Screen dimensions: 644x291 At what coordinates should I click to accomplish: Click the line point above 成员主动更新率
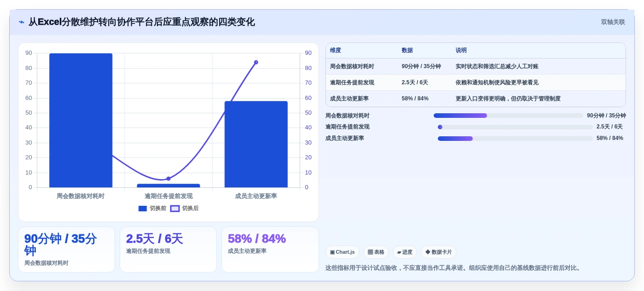[x=256, y=62]
